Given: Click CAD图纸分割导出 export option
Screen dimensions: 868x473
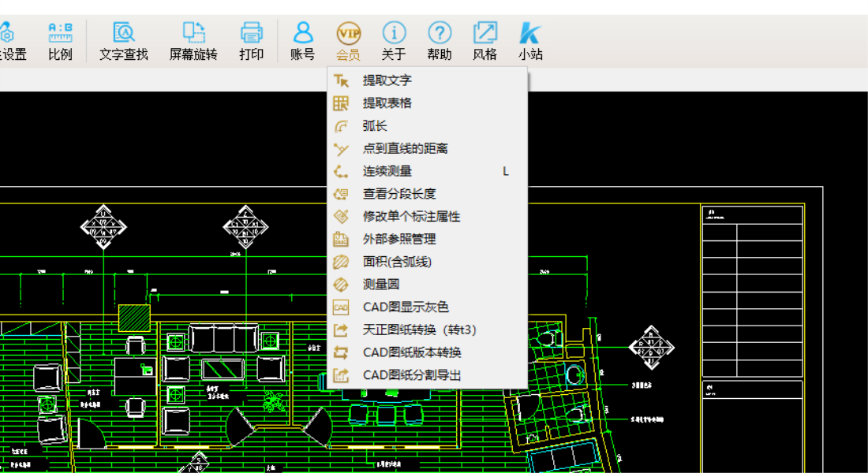Looking at the screenshot, I should (411, 375).
